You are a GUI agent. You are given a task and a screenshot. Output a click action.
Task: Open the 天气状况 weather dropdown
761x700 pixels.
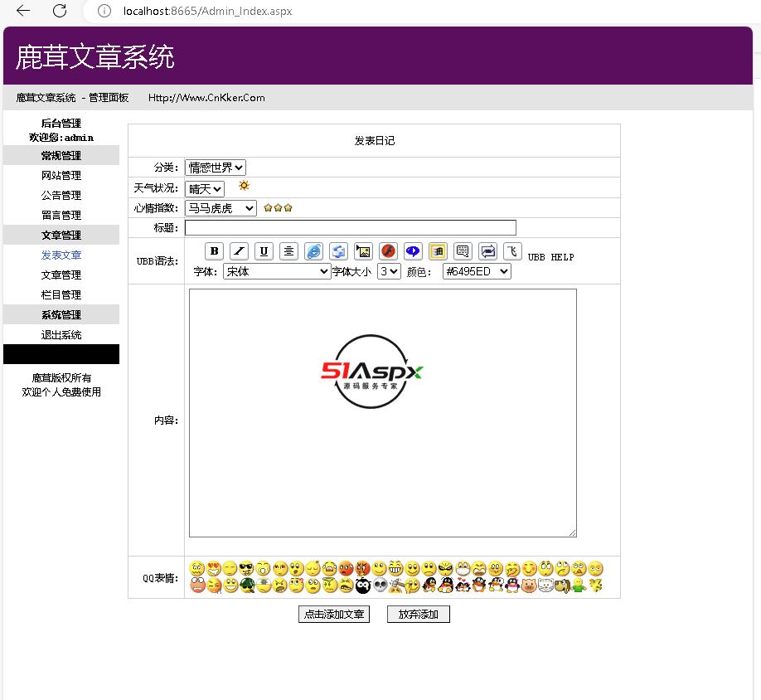pos(205,188)
